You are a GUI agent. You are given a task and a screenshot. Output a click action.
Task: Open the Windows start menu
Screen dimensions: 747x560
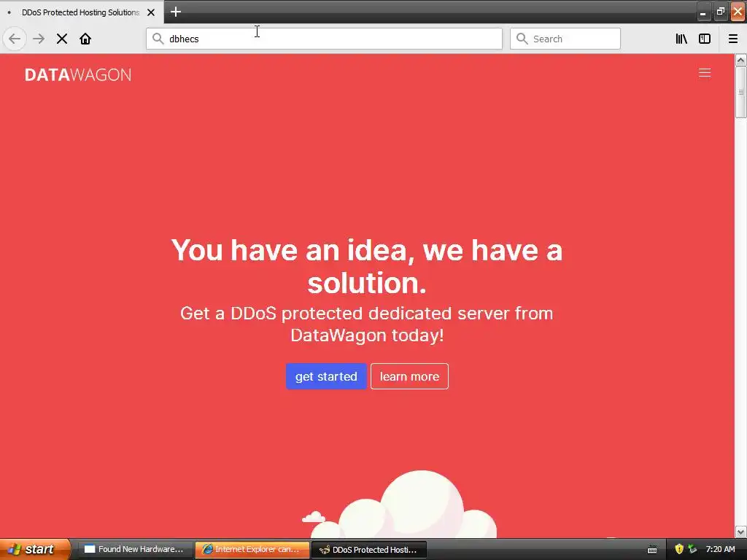tap(34, 549)
